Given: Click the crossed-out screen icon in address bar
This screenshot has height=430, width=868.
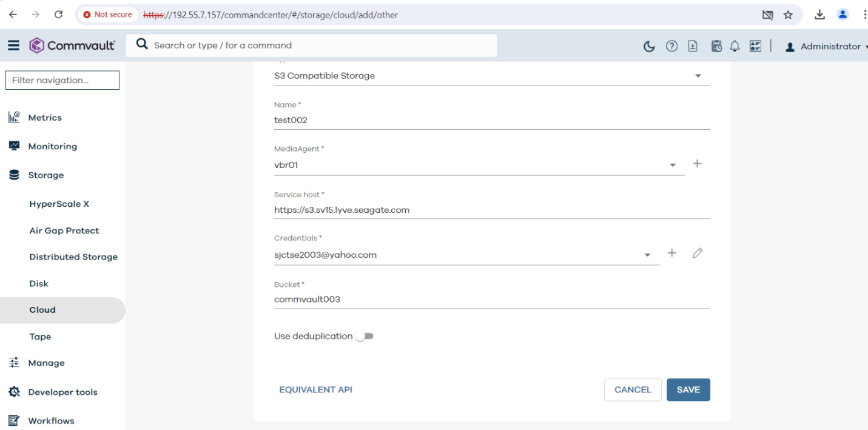Looking at the screenshot, I should pos(767,15).
